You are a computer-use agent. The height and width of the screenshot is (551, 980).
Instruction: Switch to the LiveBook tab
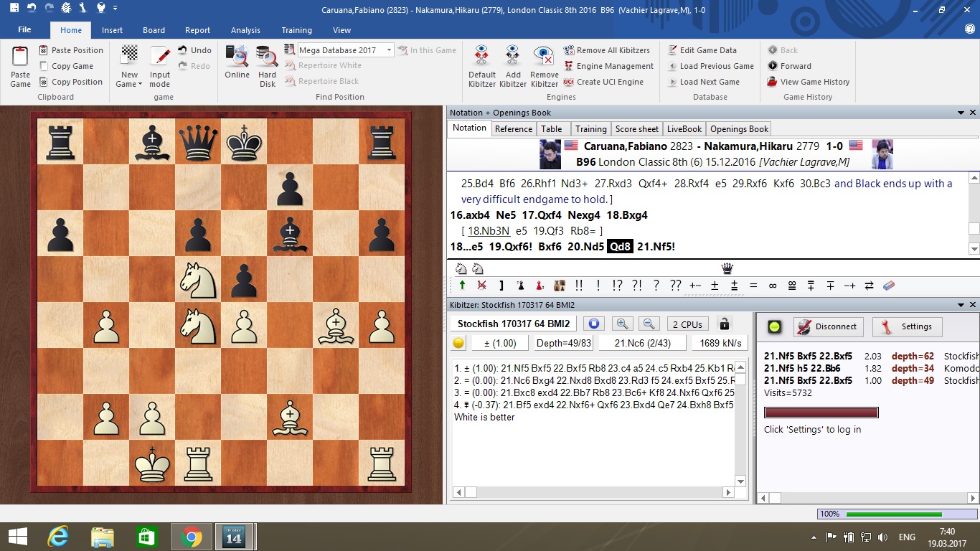coord(684,129)
